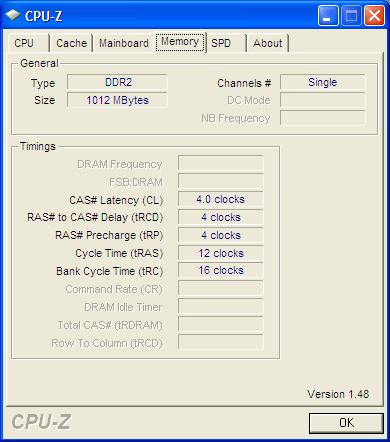Click the CAS# Latency (CL) label
The width and height of the screenshot is (390, 442).
(116, 200)
